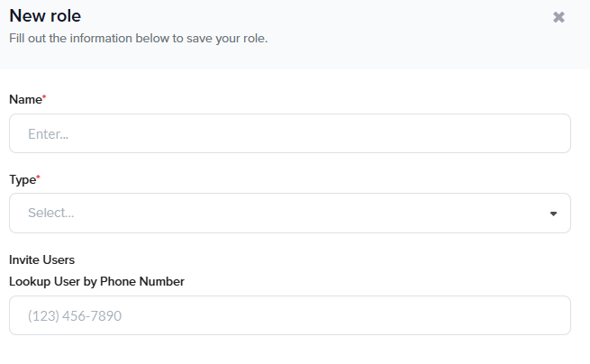
Task: Click the New role title text
Action: click(46, 16)
